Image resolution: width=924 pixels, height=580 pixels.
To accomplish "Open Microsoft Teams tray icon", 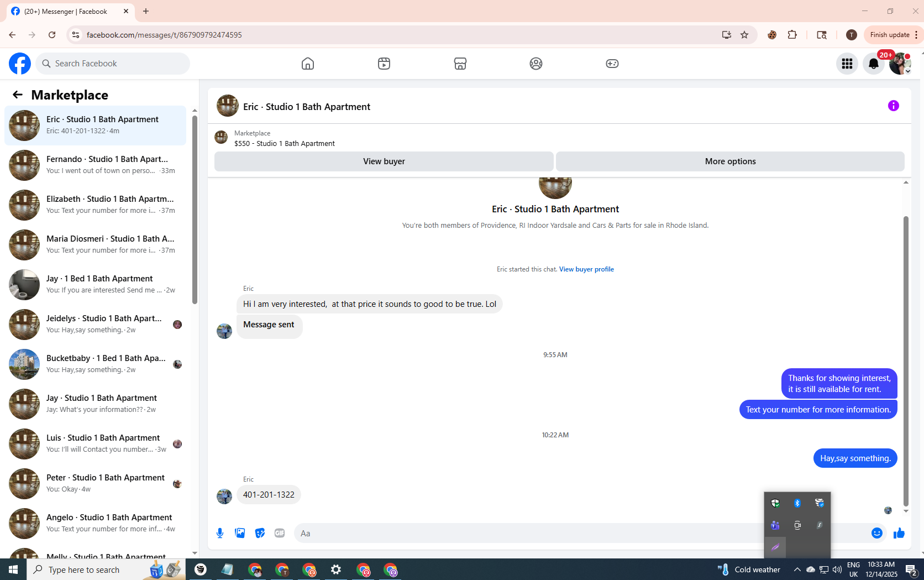I will coord(775,525).
